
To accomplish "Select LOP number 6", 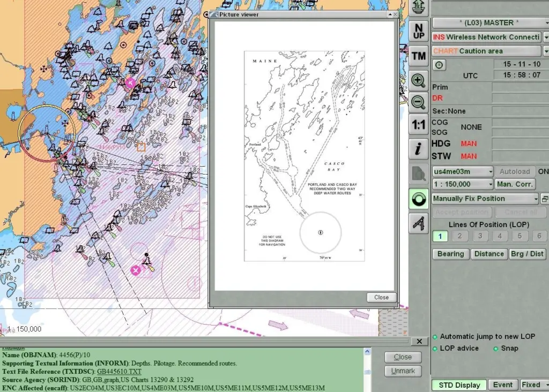I will pyautogui.click(x=539, y=236).
